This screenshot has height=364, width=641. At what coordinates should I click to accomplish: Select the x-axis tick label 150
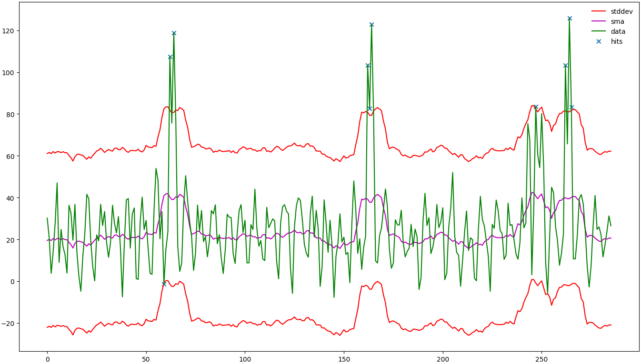(x=344, y=357)
